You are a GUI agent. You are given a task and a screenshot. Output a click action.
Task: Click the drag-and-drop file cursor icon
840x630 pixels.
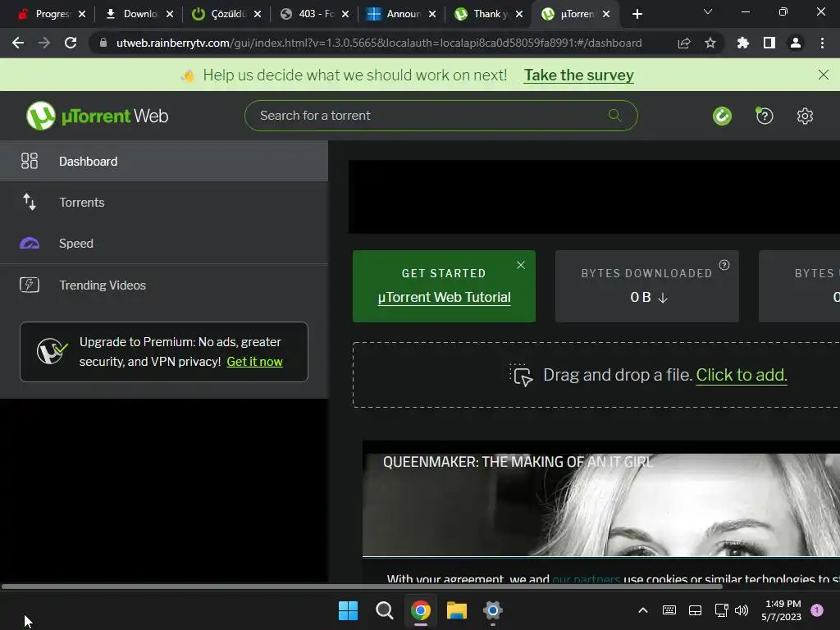point(521,375)
